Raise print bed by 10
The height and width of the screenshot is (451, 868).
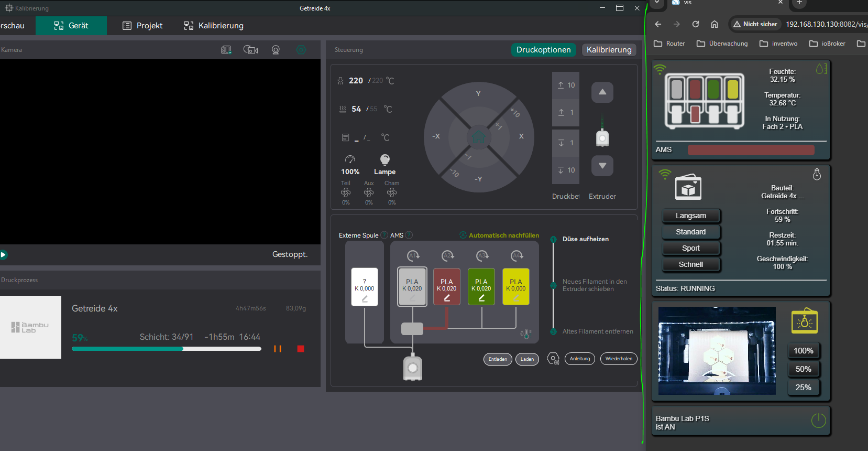click(566, 85)
